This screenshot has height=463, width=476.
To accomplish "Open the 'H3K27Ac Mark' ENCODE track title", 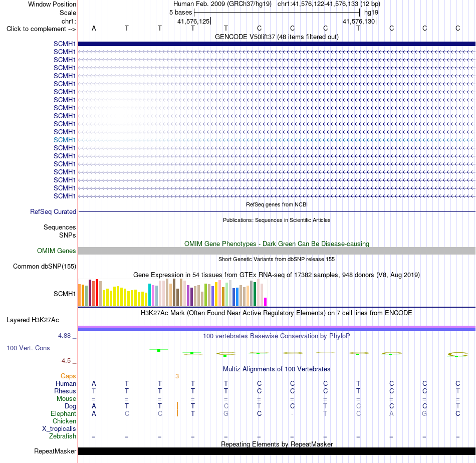I will coord(277,313).
